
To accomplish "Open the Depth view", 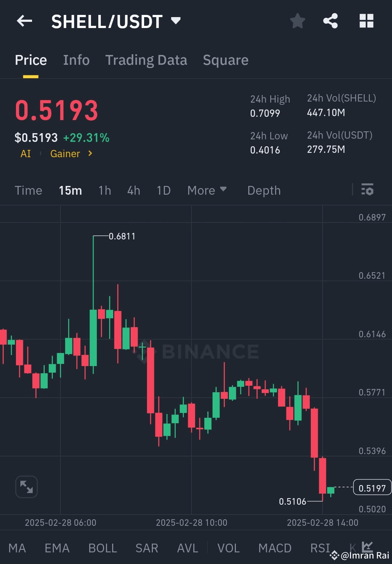I will (x=264, y=190).
